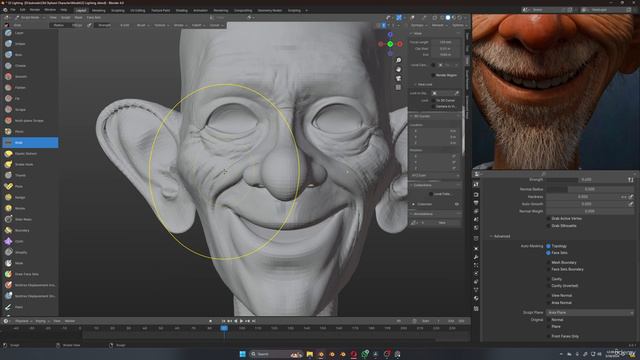Adjust the Normal Radius slider
The width and height of the screenshot is (640, 360).
(x=590, y=189)
